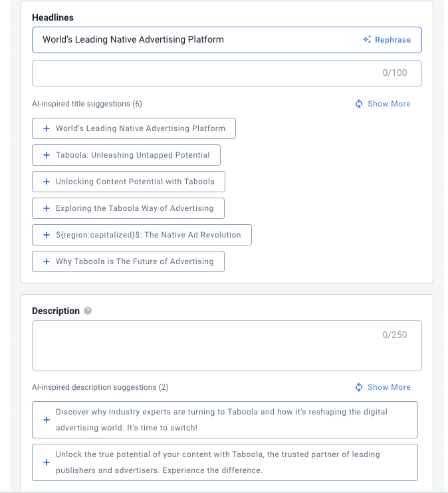Screen dimensions: 448x493
Task: Click plus icon for Native Ad Revolution suggestion
Action: 47,235
